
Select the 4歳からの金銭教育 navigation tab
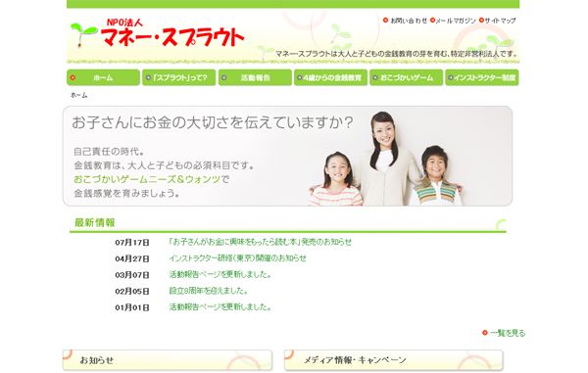tap(331, 77)
